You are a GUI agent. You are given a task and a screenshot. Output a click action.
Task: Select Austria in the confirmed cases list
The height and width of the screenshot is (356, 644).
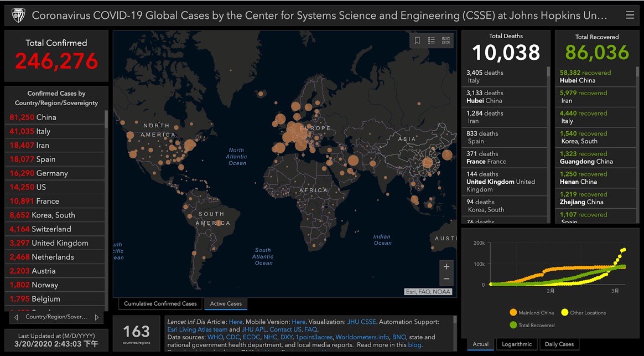[55, 271]
